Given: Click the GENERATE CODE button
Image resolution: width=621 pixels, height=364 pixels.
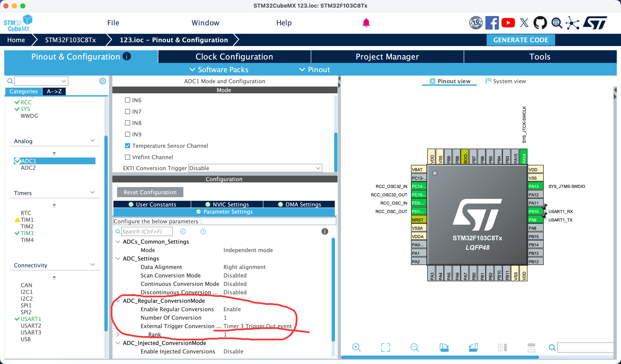Looking at the screenshot, I should pyautogui.click(x=521, y=40).
